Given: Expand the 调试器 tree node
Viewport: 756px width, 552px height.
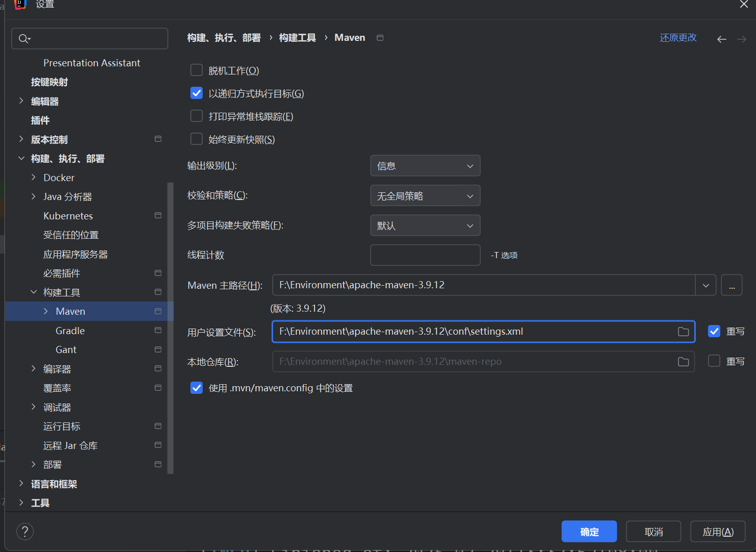Looking at the screenshot, I should pyautogui.click(x=33, y=407).
